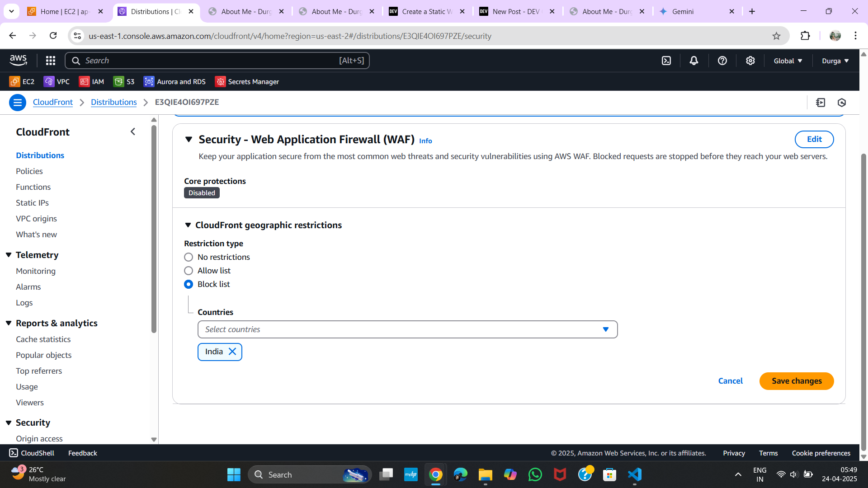Click the AWS console search field
Image resolution: width=868 pixels, height=488 pixels.
tap(217, 61)
